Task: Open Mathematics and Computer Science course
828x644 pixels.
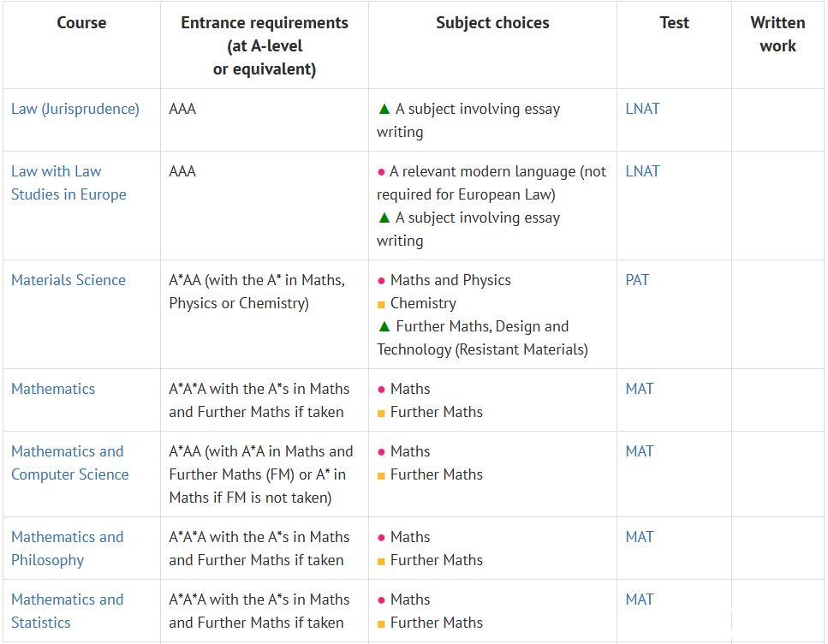Action: click(69, 462)
